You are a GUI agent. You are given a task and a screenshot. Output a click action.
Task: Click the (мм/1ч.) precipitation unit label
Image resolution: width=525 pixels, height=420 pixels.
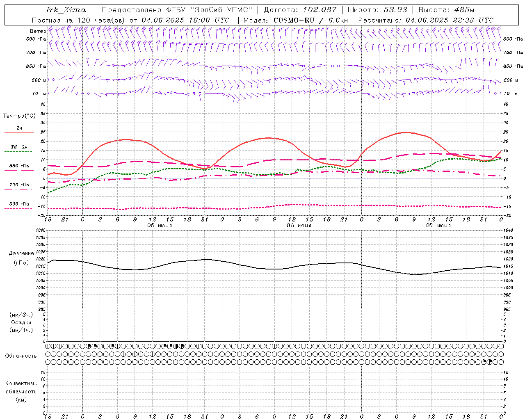(21, 330)
